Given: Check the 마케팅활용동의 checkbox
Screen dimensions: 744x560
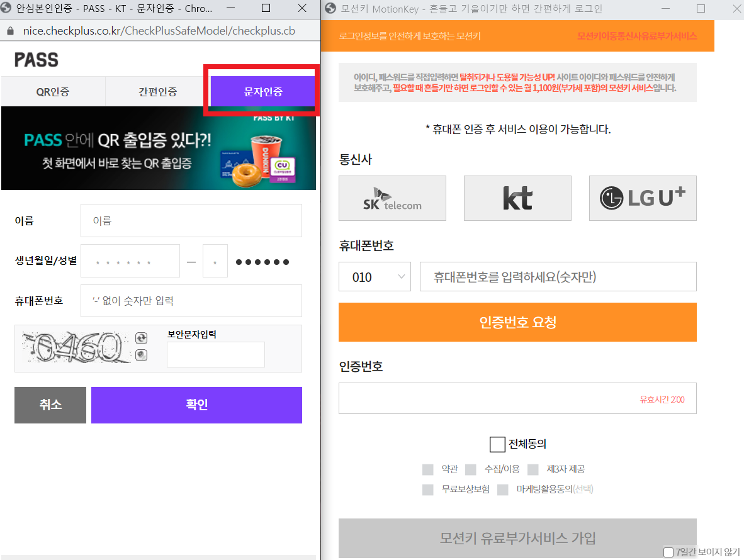Looking at the screenshot, I should [503, 490].
